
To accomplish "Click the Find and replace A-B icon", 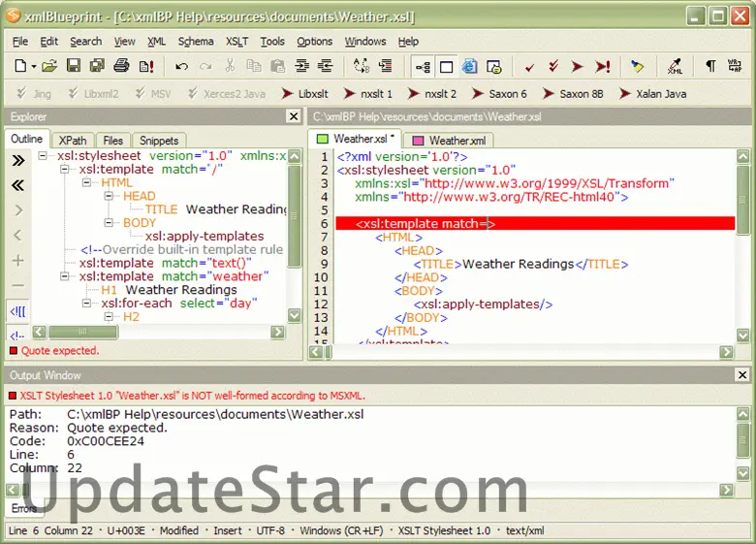I will 362,66.
